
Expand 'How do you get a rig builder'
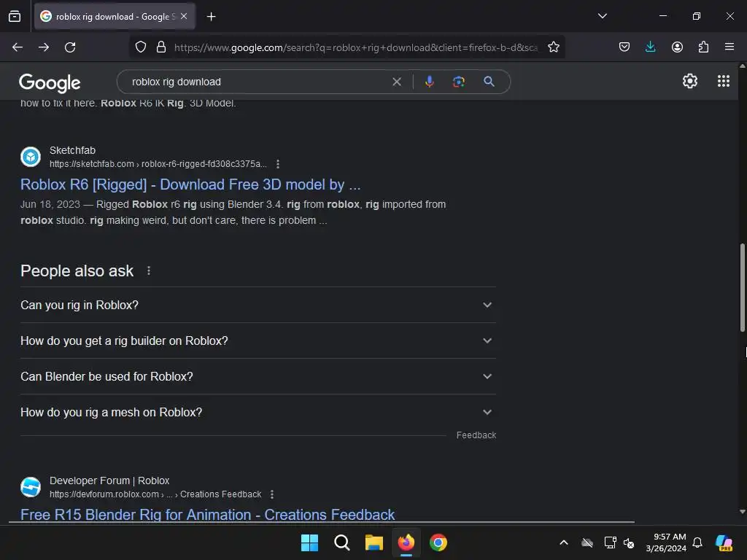[258, 341]
